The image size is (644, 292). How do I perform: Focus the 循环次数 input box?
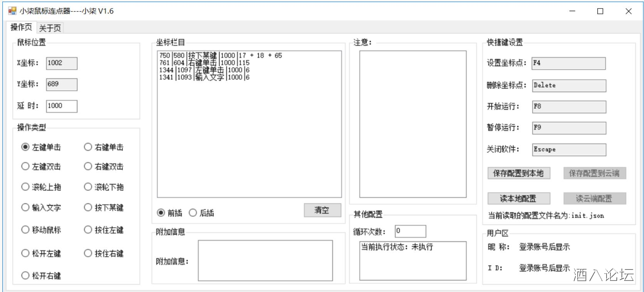click(x=410, y=231)
